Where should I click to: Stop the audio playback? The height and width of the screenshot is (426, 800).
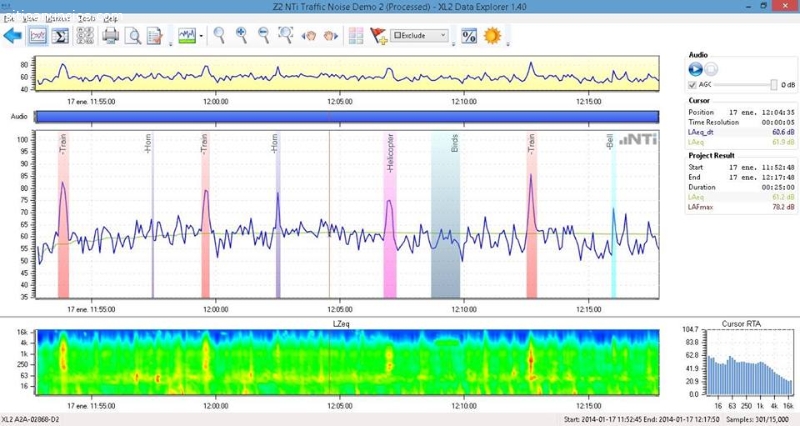[x=711, y=69]
